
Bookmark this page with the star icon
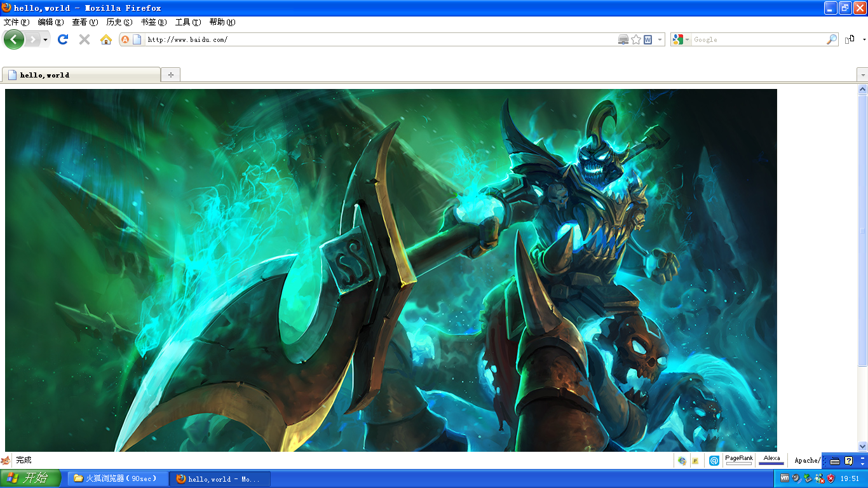635,39
